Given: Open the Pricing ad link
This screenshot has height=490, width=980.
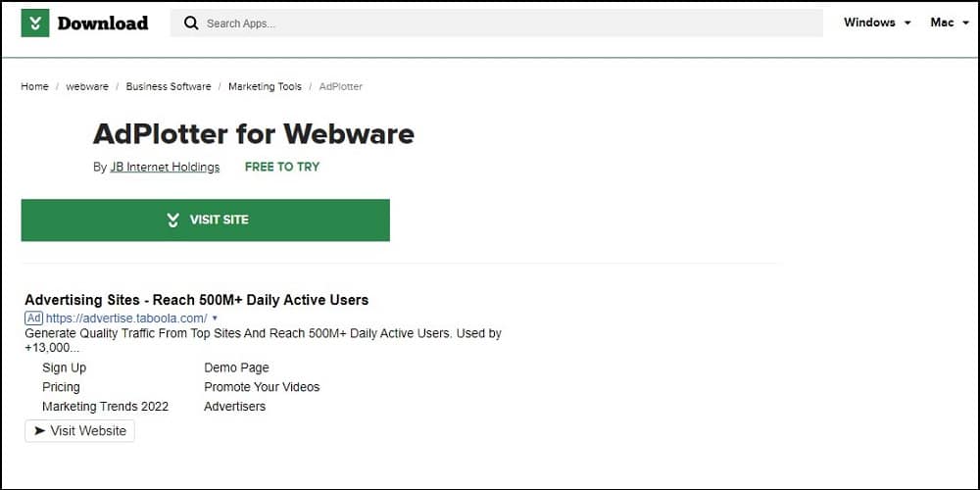Looking at the screenshot, I should [x=61, y=387].
